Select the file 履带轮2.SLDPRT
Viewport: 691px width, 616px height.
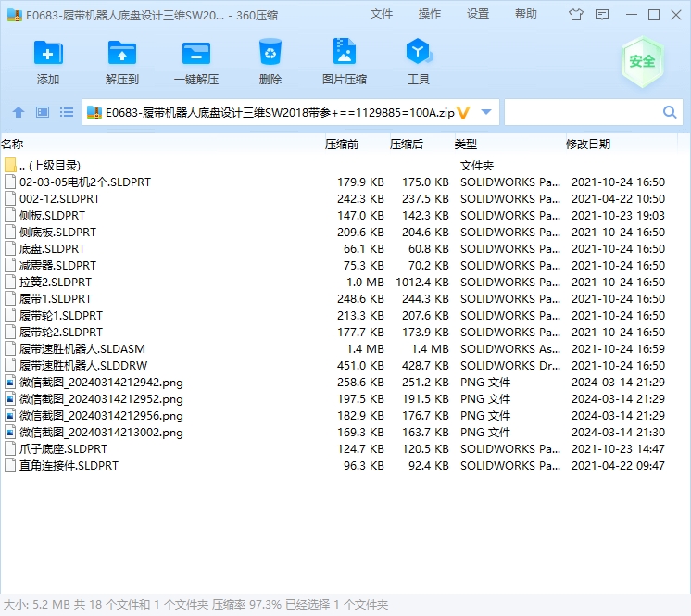pyautogui.click(x=61, y=333)
